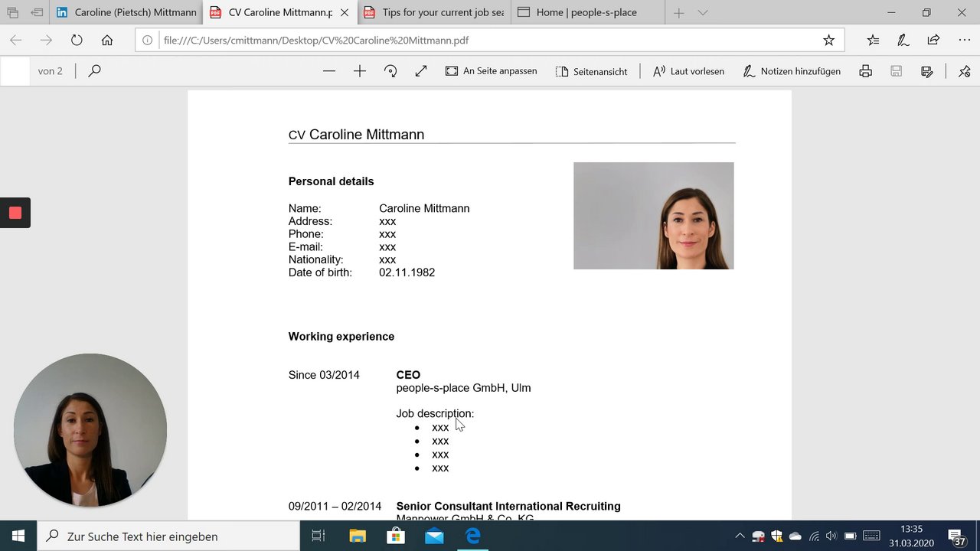
Task: Add this page to favorites with the star
Action: click(x=828, y=40)
